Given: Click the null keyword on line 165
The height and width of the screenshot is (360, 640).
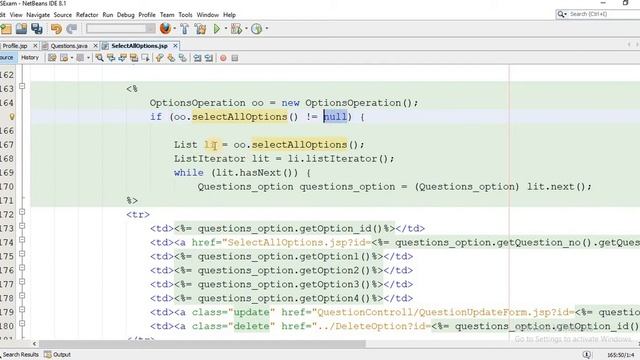Looking at the screenshot, I should [335, 117].
